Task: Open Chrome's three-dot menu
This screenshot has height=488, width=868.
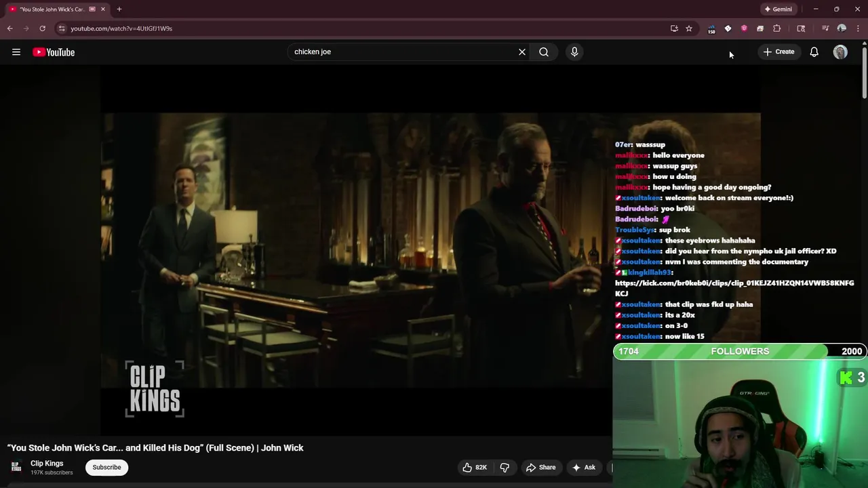Action: [858, 28]
